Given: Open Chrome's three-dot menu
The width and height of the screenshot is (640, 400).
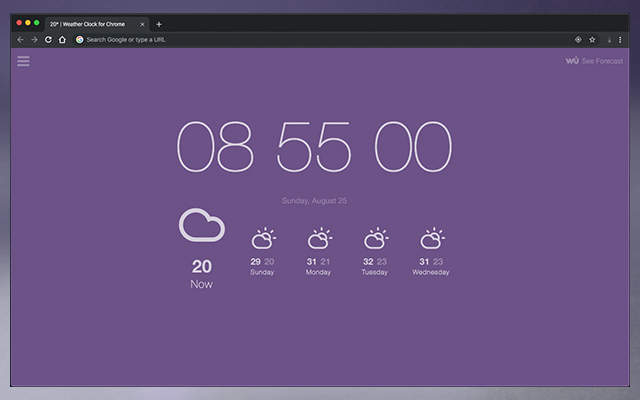Looking at the screenshot, I should [x=620, y=40].
